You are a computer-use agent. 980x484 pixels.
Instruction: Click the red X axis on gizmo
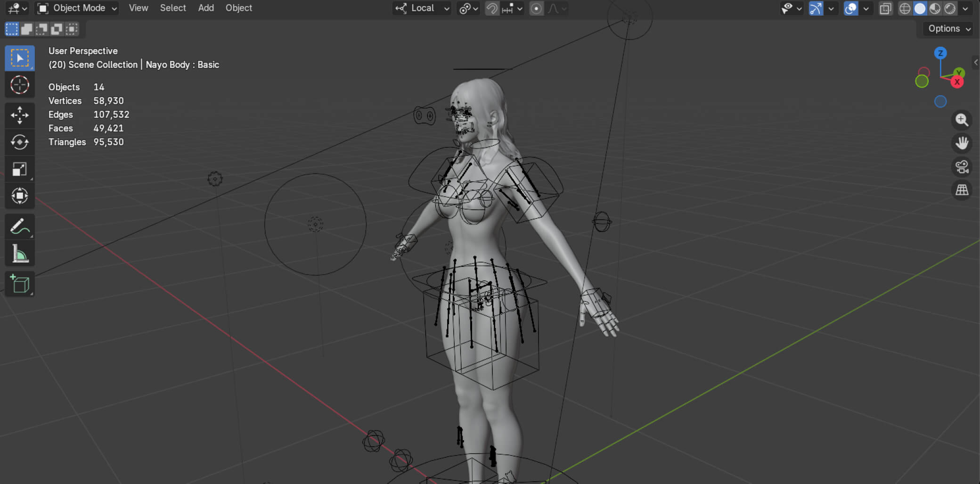point(957,82)
